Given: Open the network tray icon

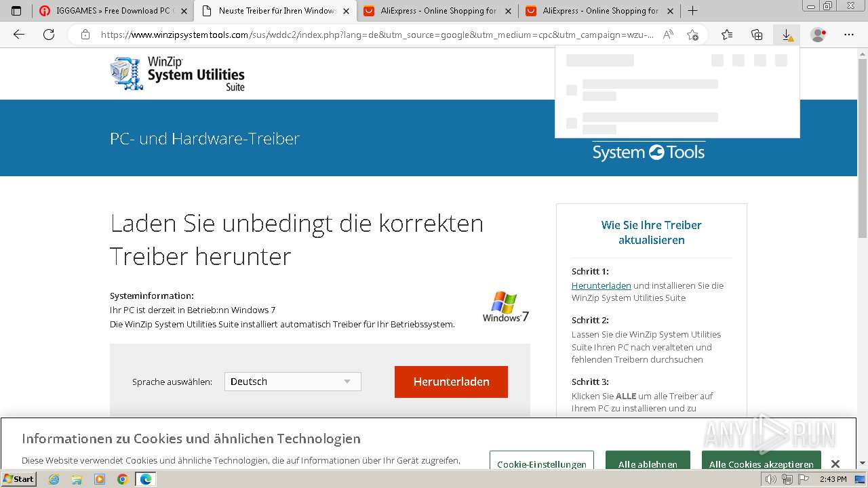Looking at the screenshot, I should [787, 479].
